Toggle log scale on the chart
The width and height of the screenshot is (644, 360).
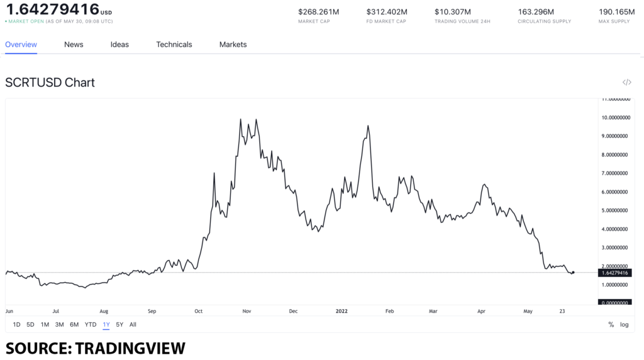[625, 325]
